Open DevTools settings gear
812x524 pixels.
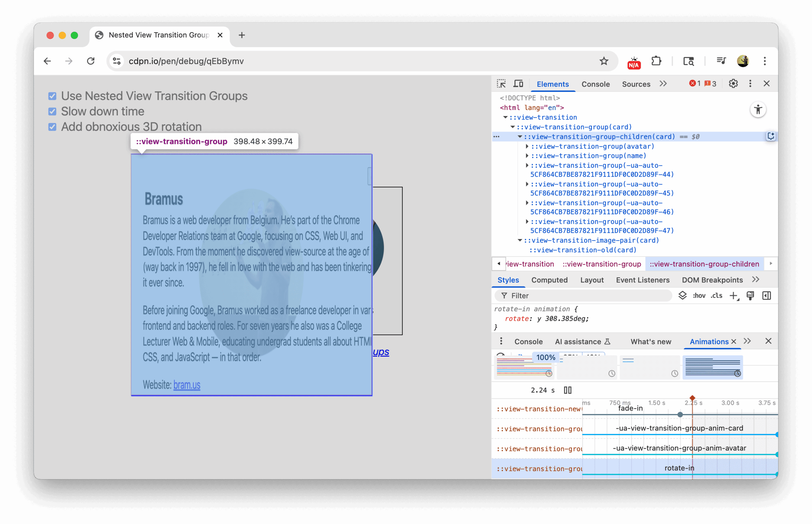[733, 83]
